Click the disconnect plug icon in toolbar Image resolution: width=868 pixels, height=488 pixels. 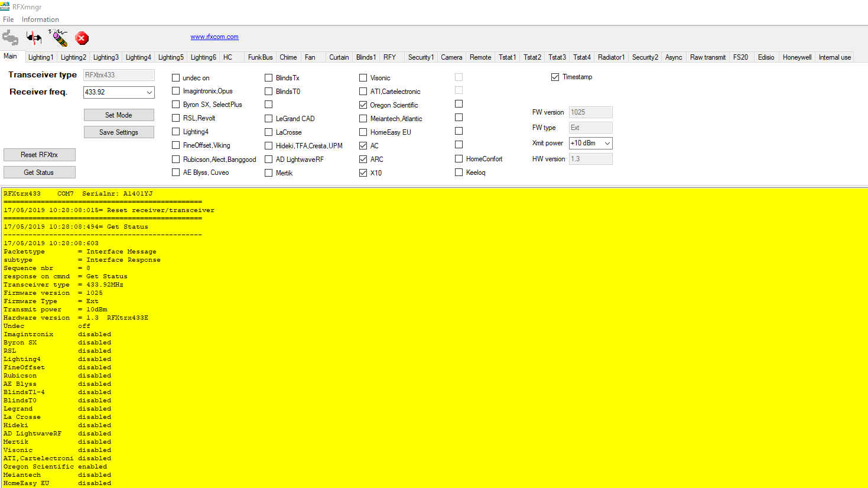pos(34,38)
